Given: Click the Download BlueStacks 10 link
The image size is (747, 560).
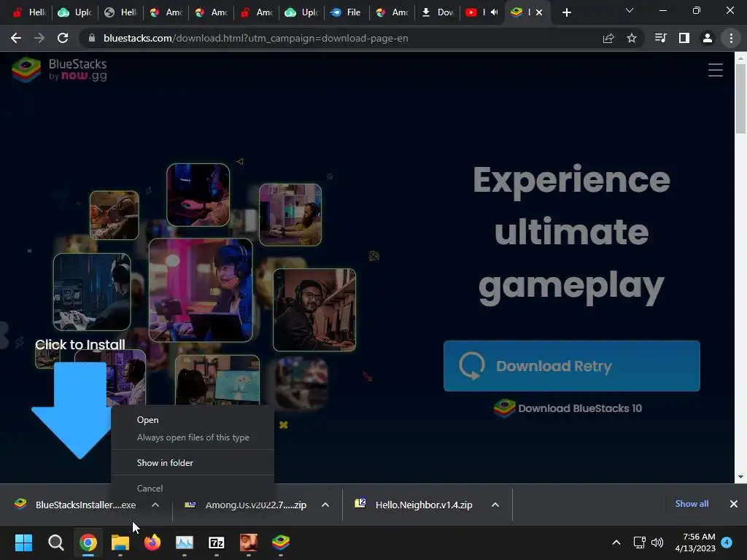Looking at the screenshot, I should (x=568, y=408).
